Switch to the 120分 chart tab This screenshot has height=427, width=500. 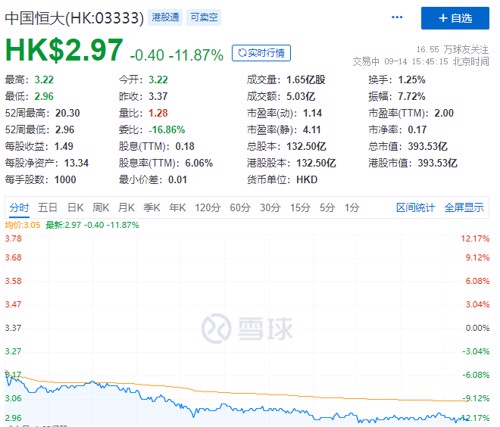208,208
